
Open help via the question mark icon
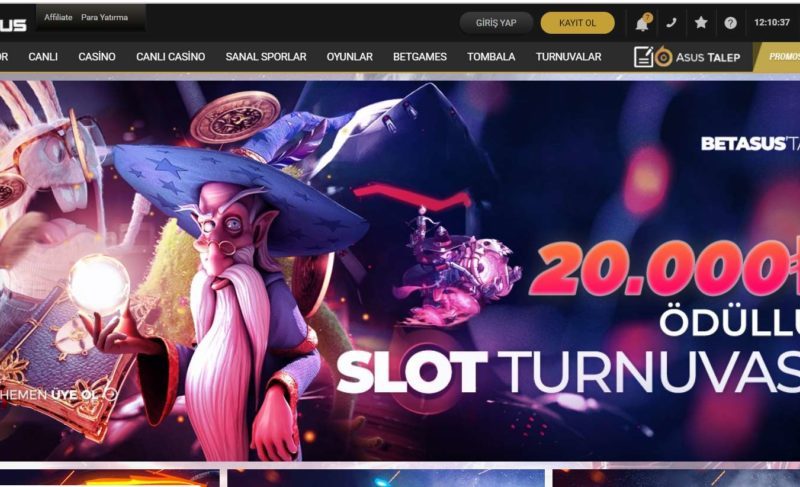(x=731, y=23)
